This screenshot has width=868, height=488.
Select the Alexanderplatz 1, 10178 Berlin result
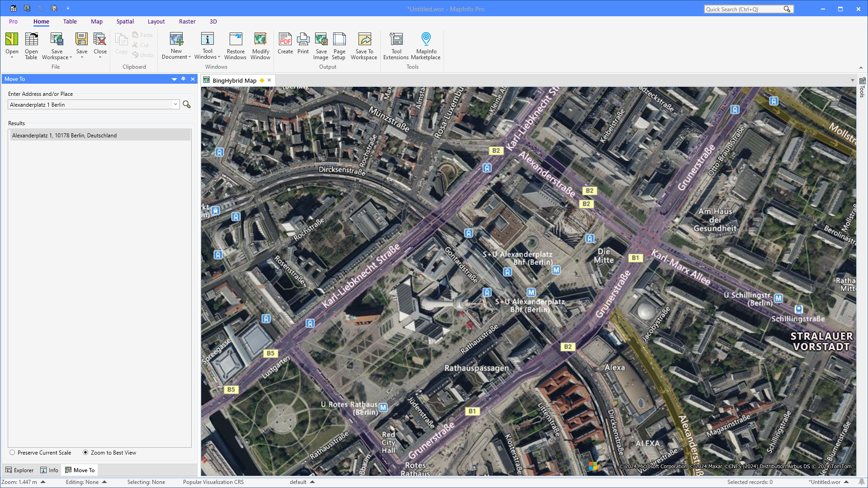(x=100, y=135)
